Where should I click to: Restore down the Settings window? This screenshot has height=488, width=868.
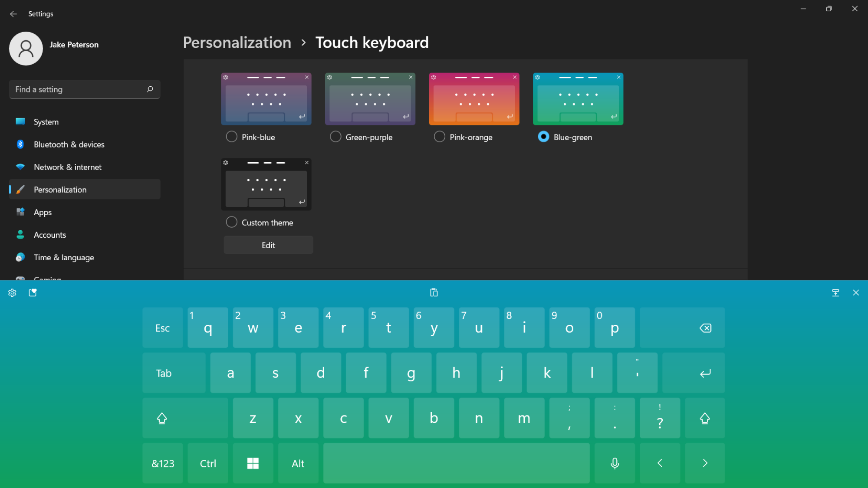(829, 9)
